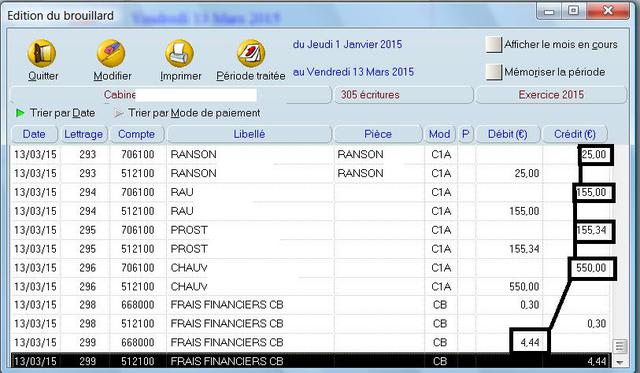The height and width of the screenshot is (373, 640).
Task: Click the 305 écritures label
Action: (x=370, y=95)
